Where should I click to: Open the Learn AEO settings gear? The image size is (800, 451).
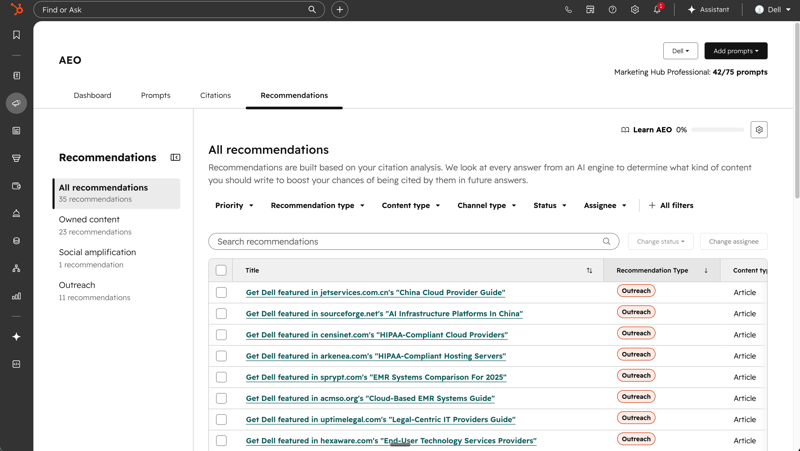(x=759, y=130)
